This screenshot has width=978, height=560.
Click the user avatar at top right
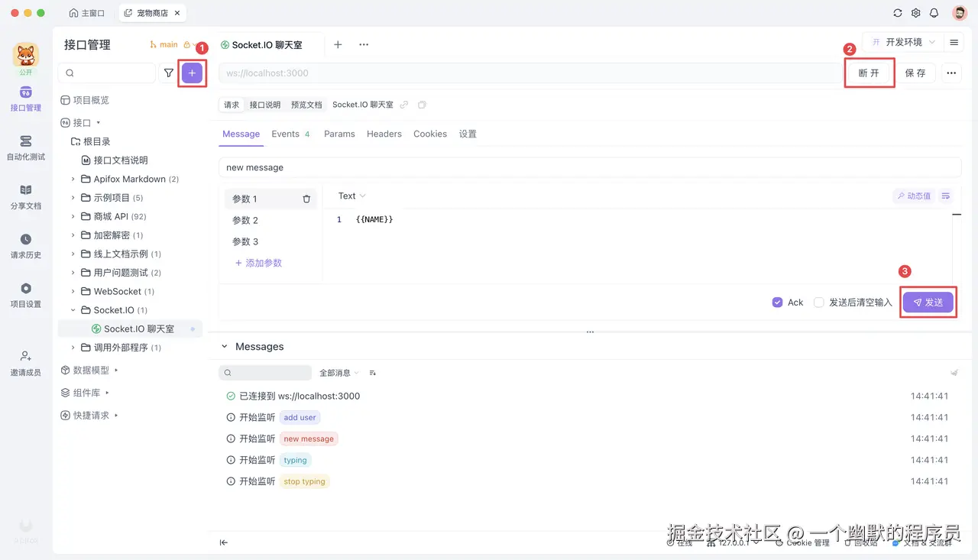(960, 13)
